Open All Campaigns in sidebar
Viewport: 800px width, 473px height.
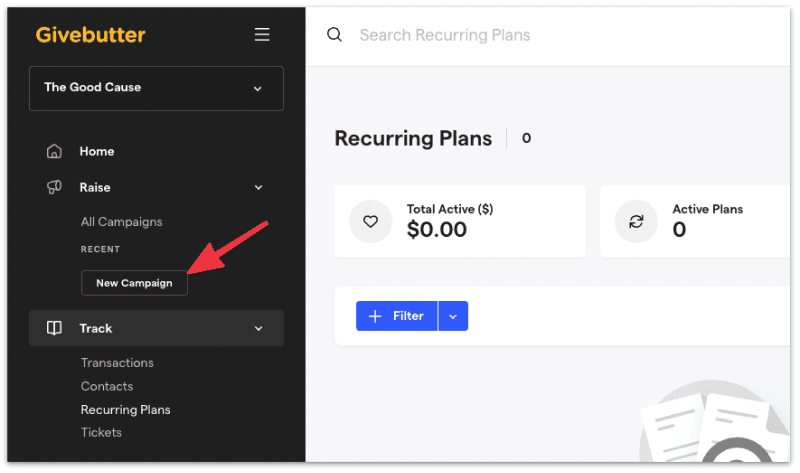(121, 222)
